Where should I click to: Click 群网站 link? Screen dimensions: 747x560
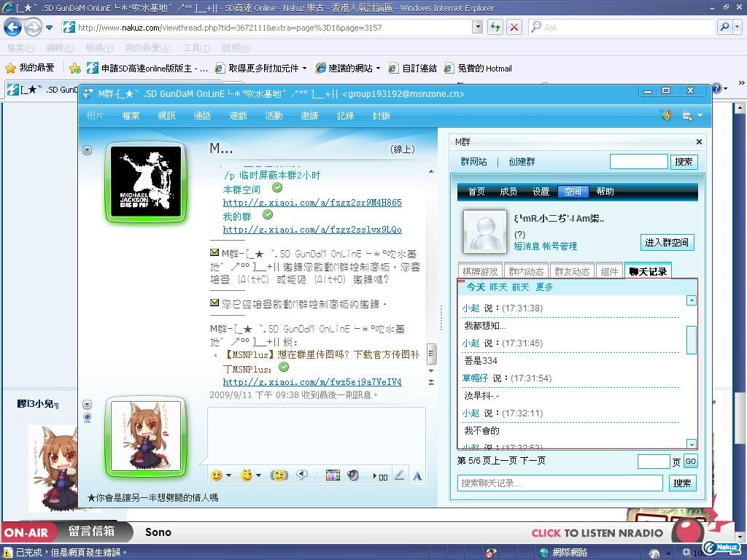pyautogui.click(x=473, y=161)
